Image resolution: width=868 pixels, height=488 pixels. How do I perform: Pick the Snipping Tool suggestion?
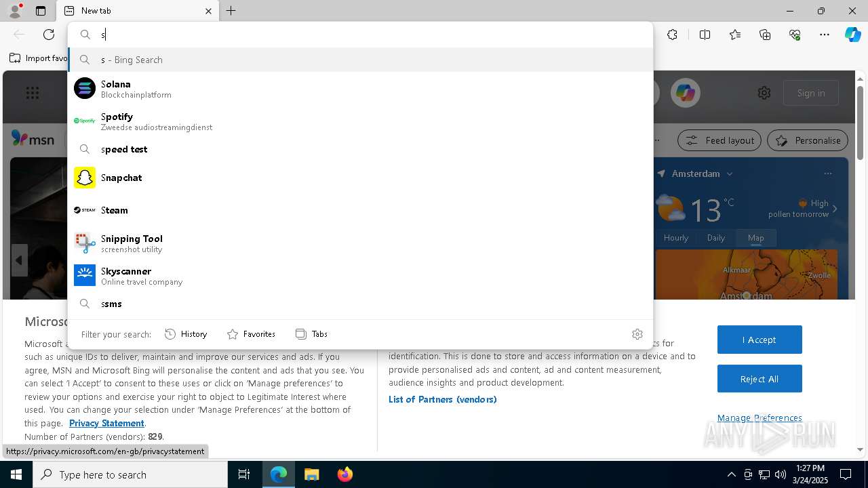[x=360, y=243]
